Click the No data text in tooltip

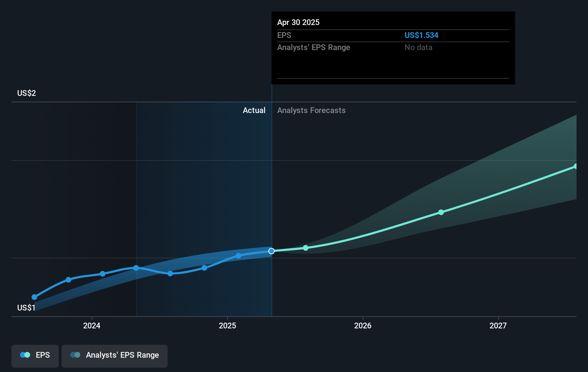[419, 48]
